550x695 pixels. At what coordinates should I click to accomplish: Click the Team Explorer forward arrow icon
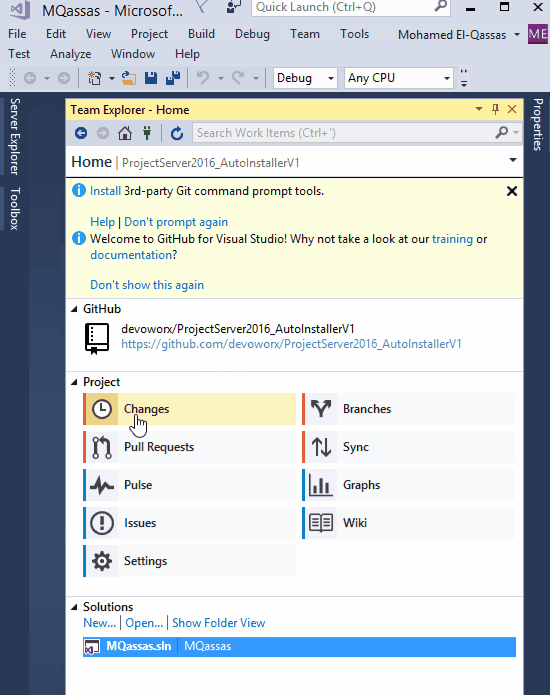(x=103, y=133)
